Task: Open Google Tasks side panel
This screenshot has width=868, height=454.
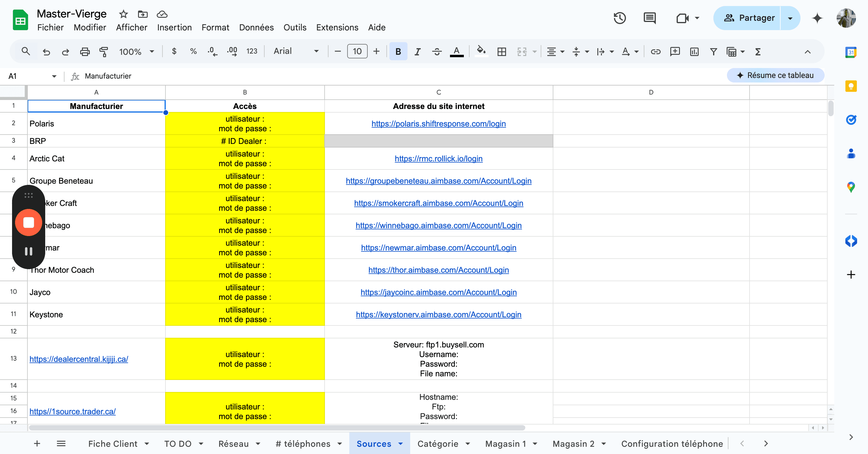Action: pos(851,120)
